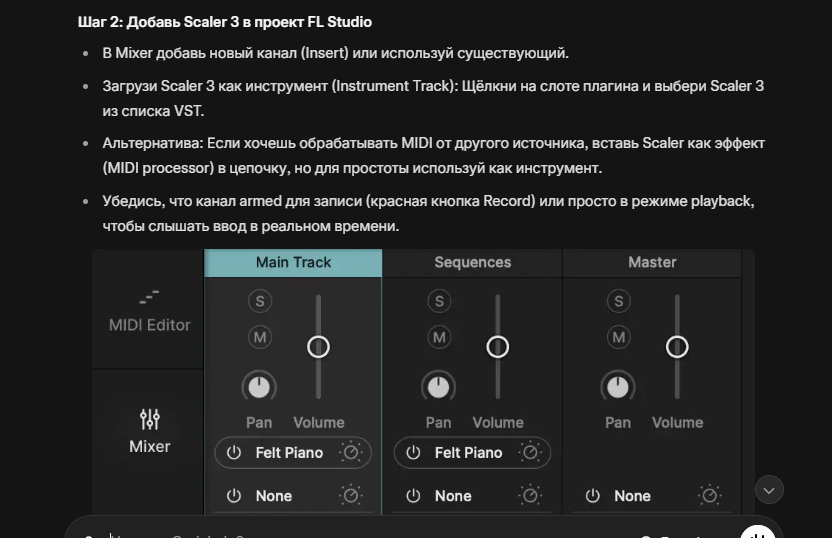
Task: Open settings dial of Sequences None slot
Action: tap(530, 496)
